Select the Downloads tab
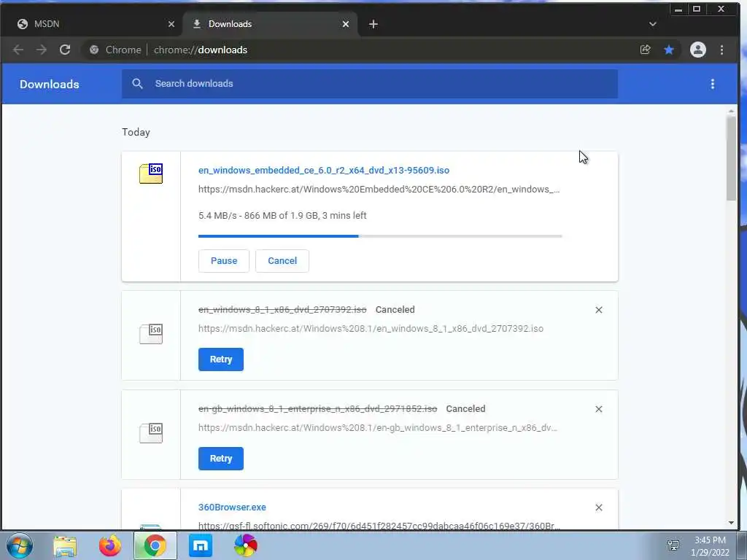Screen dimensions: 747x560 pyautogui.click(x=270, y=24)
